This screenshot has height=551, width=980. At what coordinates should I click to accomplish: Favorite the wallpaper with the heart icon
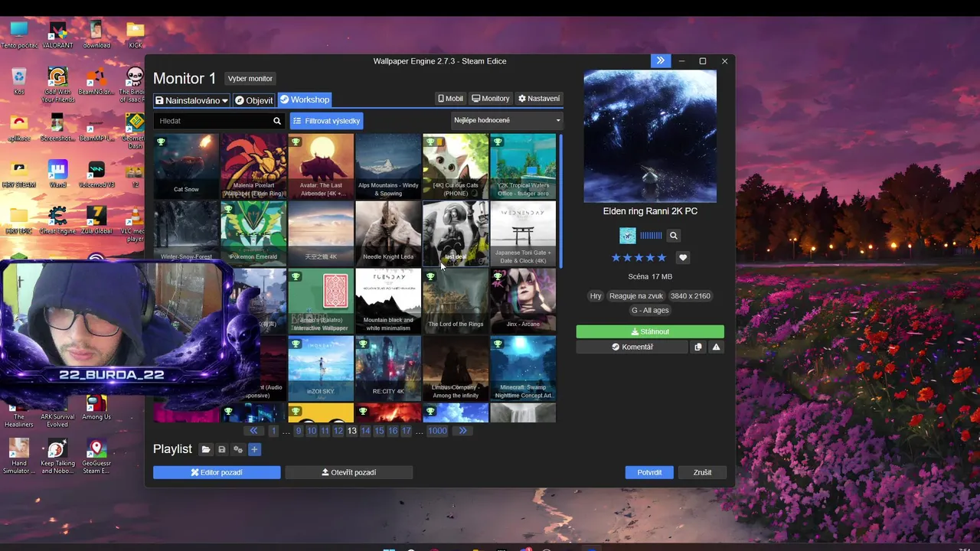point(683,258)
